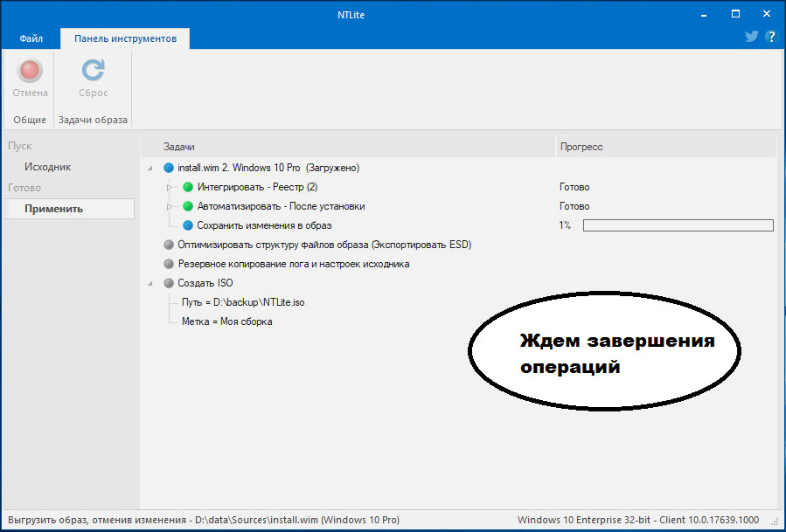This screenshot has width=786, height=532.
Task: Click gray dot beside Резервное копирование лога
Action: [x=169, y=264]
